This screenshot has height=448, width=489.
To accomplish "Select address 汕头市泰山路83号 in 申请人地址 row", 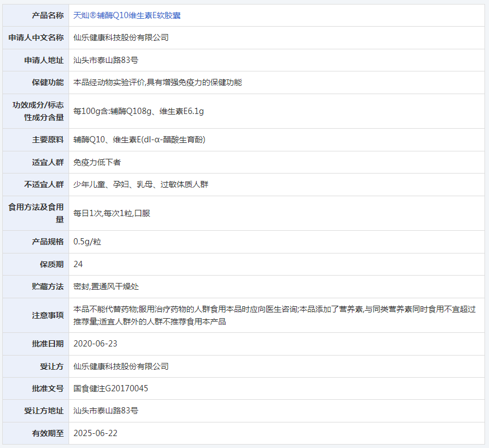I will pos(106,60).
